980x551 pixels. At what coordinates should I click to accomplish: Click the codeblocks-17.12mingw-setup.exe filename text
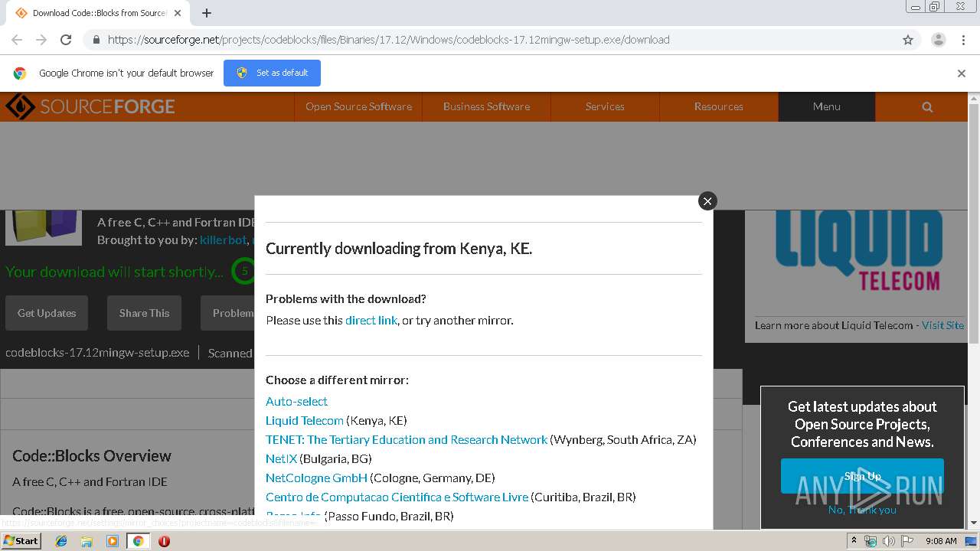click(97, 353)
